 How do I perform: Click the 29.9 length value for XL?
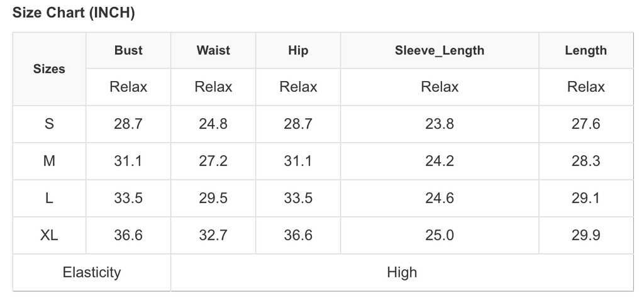click(586, 235)
